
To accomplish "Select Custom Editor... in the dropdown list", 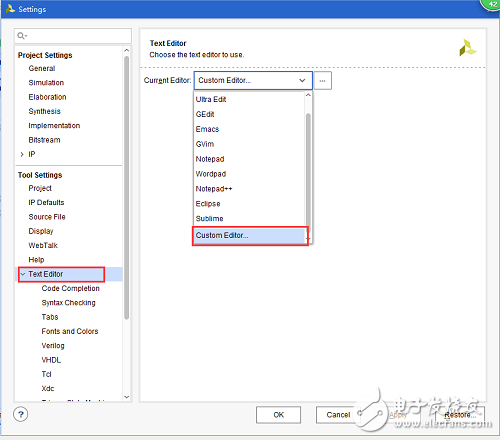I will pyautogui.click(x=249, y=235).
